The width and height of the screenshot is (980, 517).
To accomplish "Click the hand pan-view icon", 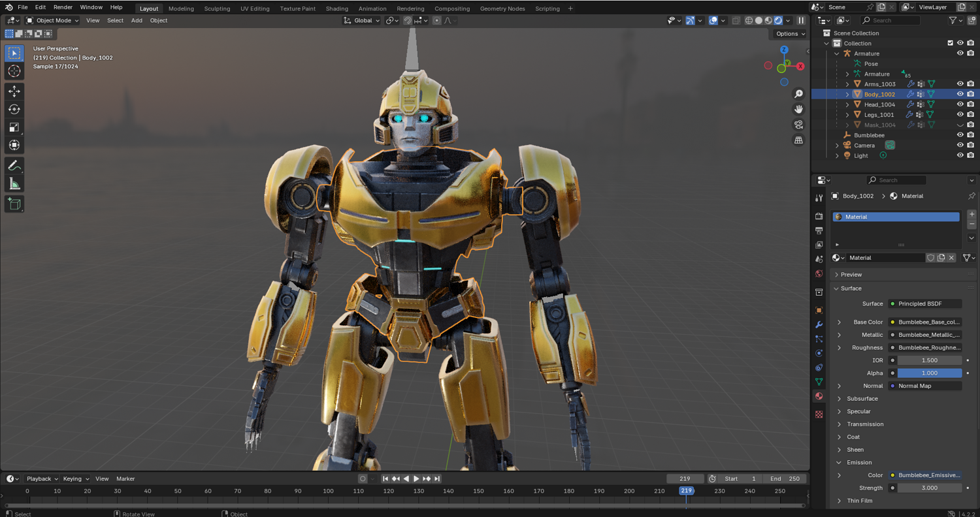I will pos(798,109).
